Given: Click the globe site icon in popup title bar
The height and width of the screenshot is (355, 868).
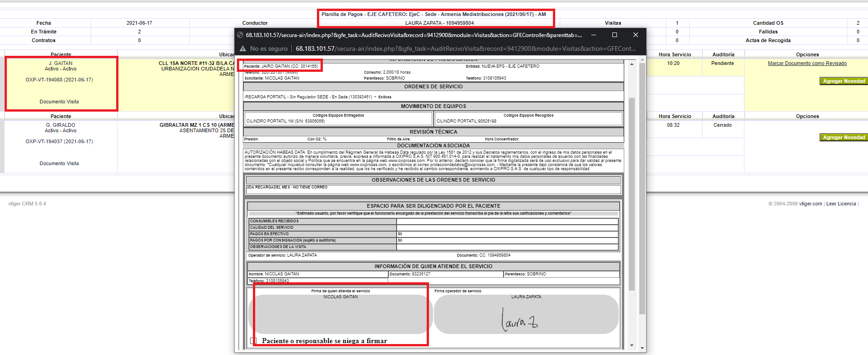Looking at the screenshot, I should (240, 35).
